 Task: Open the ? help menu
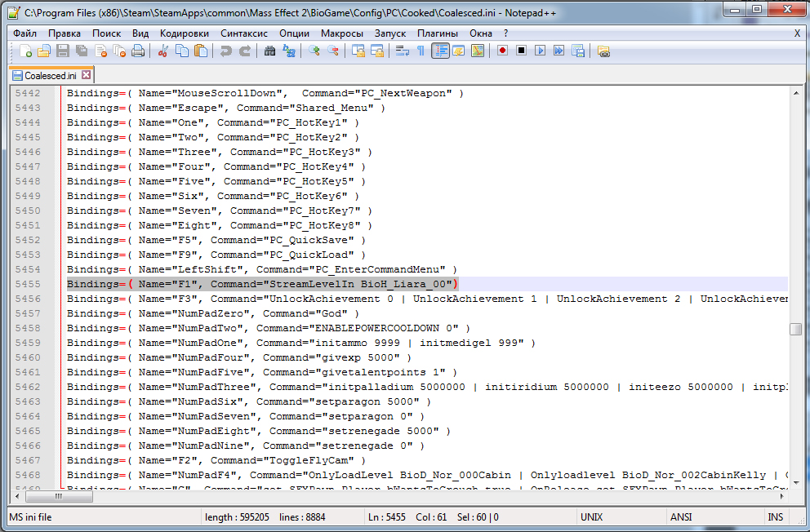coord(505,33)
